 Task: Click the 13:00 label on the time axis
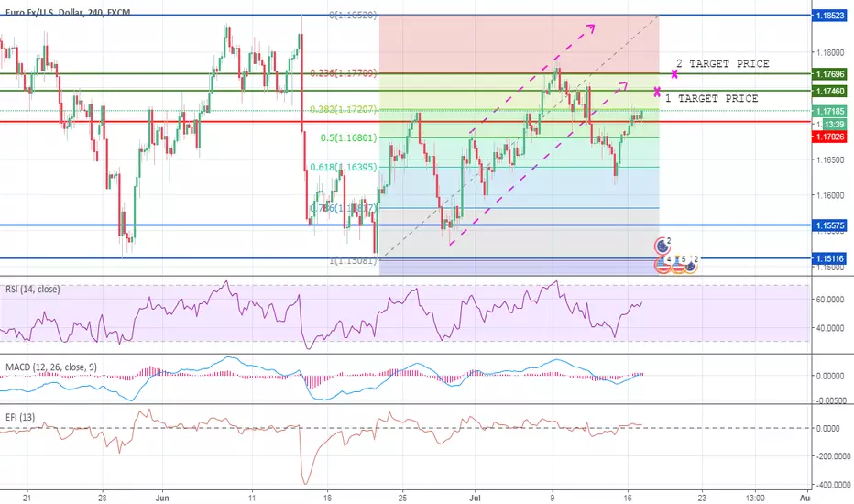click(x=755, y=498)
